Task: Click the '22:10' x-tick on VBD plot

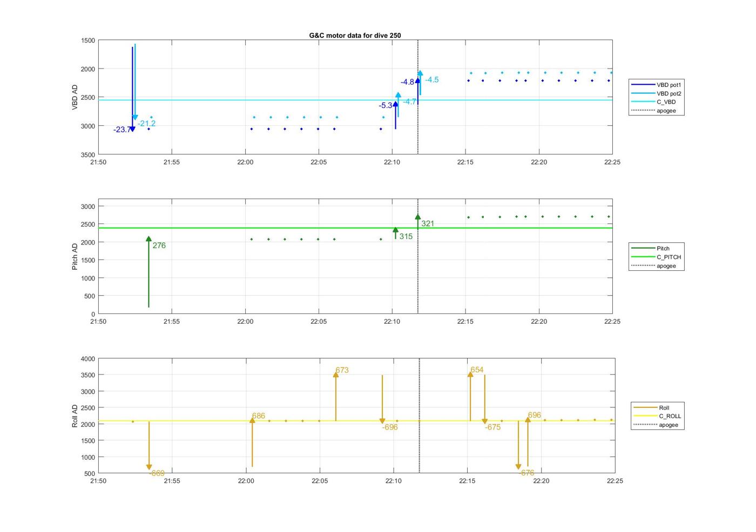Action: coord(392,162)
